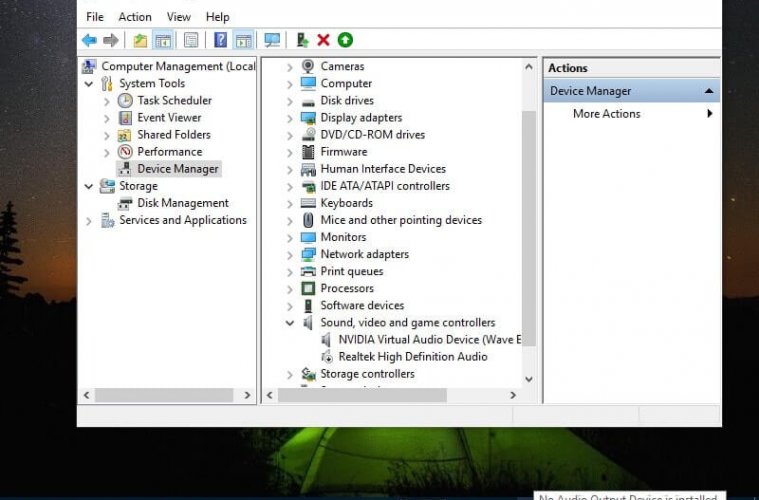Image resolution: width=759 pixels, height=500 pixels.
Task: Click the Properties toolbar icon
Action: coord(191,40)
